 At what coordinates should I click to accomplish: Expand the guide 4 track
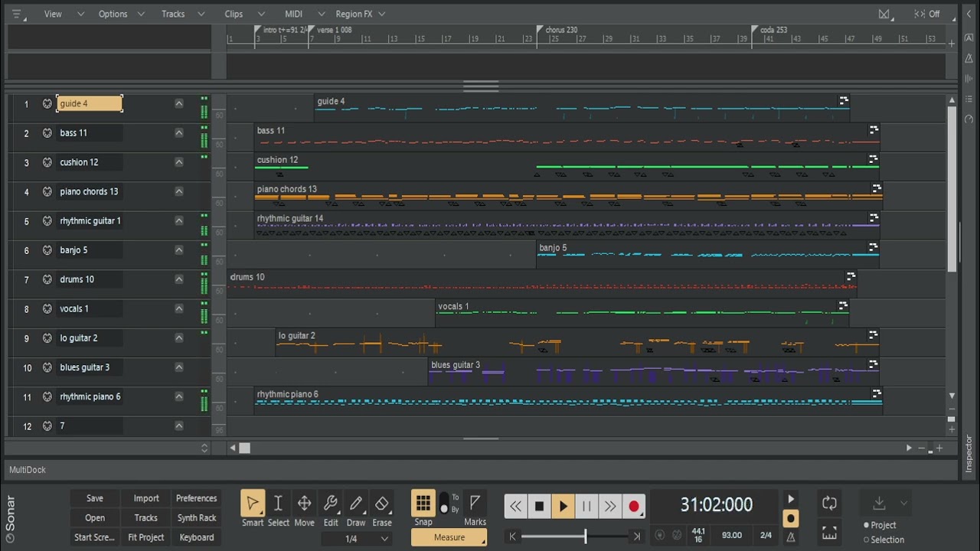tap(179, 103)
